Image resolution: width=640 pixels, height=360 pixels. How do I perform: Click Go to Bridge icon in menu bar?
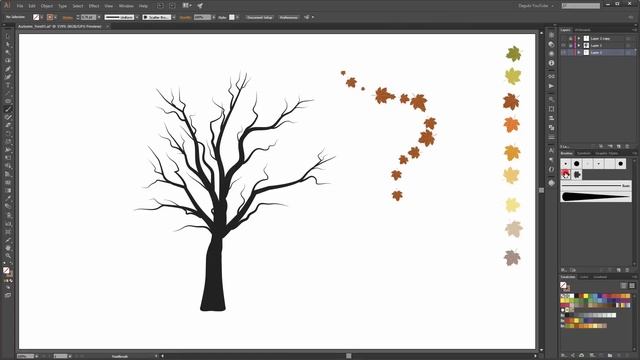[x=160, y=6]
